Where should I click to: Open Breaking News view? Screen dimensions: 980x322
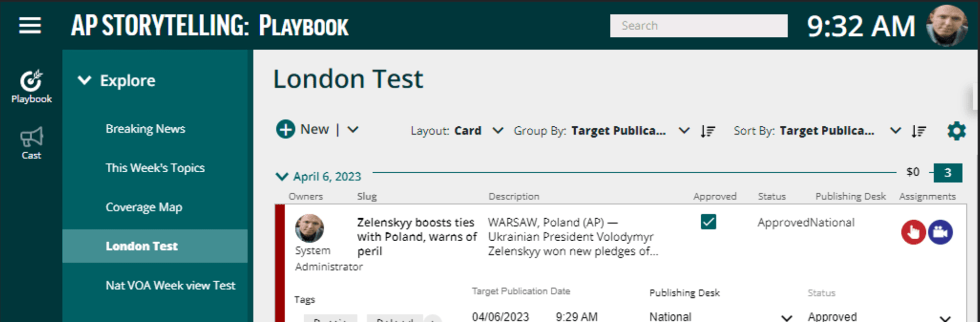[145, 129]
